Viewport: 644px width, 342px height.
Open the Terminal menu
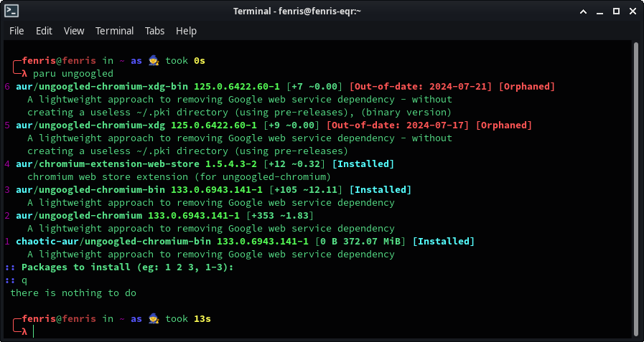pos(115,31)
